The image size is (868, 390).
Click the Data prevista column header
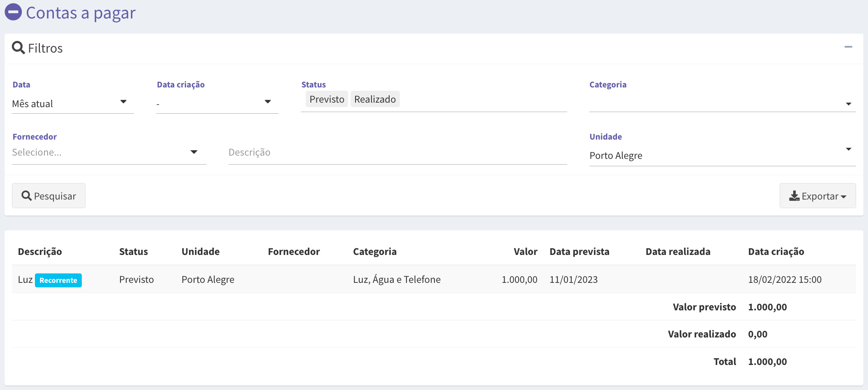(x=579, y=252)
